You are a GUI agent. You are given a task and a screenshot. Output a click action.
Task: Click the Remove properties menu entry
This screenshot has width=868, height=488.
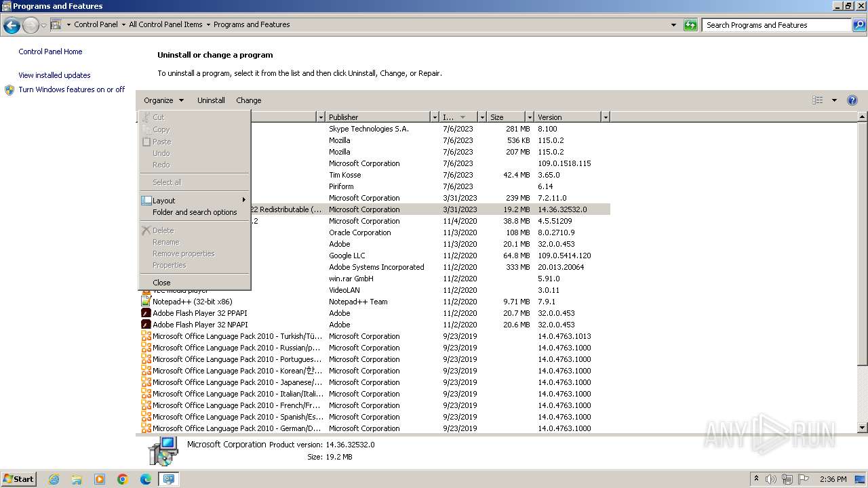tap(183, 253)
